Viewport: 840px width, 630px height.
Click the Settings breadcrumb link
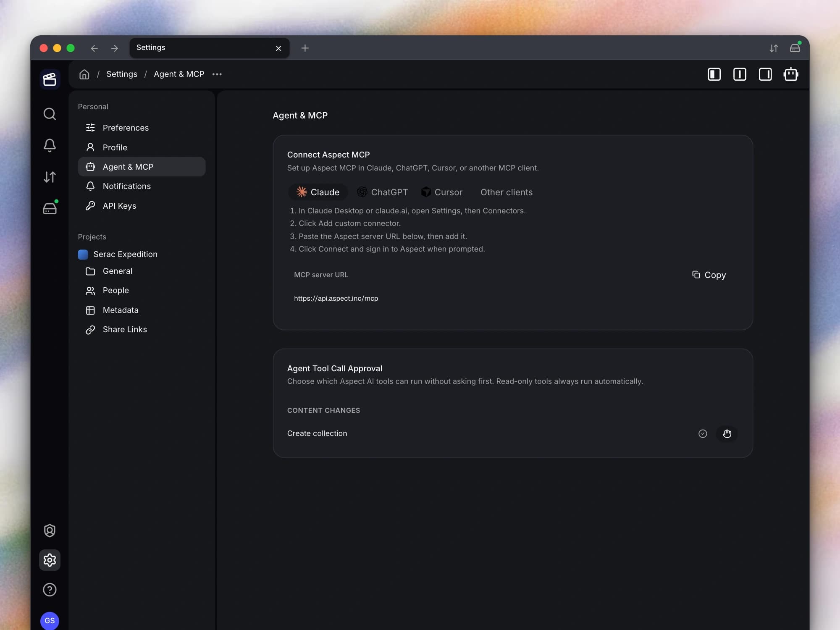tap(122, 74)
